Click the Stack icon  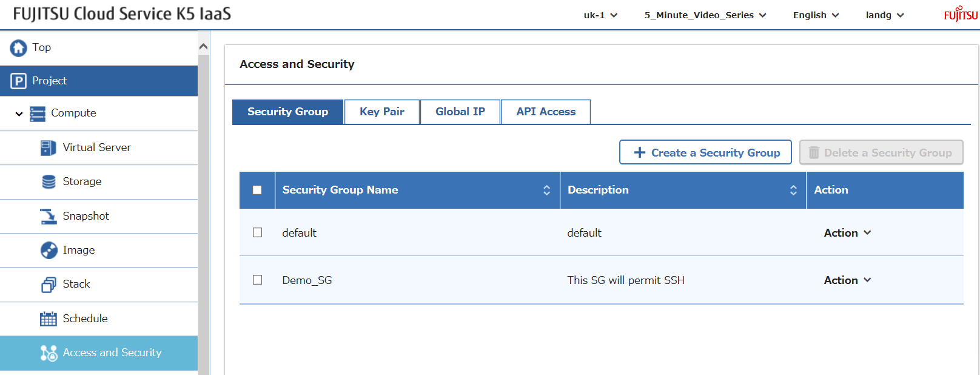(x=49, y=285)
